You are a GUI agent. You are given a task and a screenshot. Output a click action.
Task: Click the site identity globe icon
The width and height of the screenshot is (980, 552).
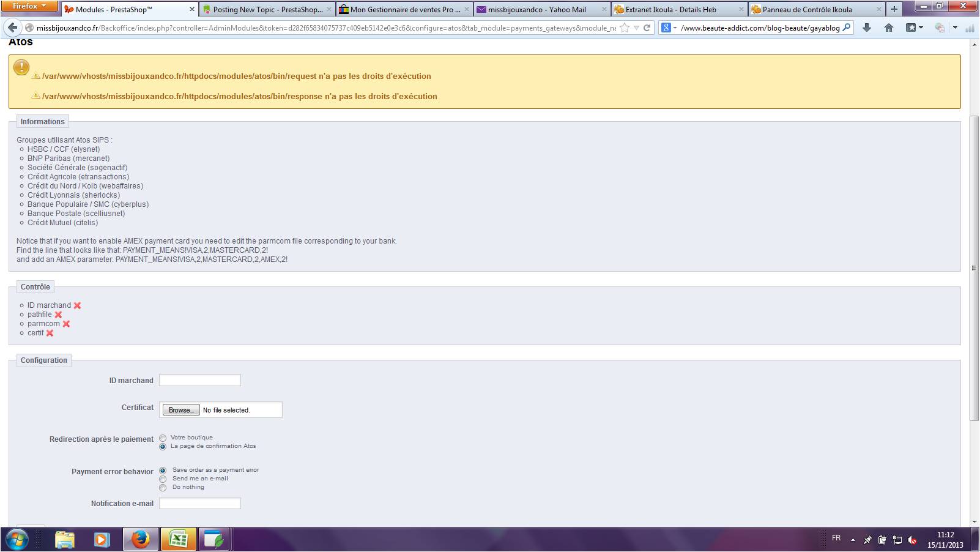click(29, 28)
